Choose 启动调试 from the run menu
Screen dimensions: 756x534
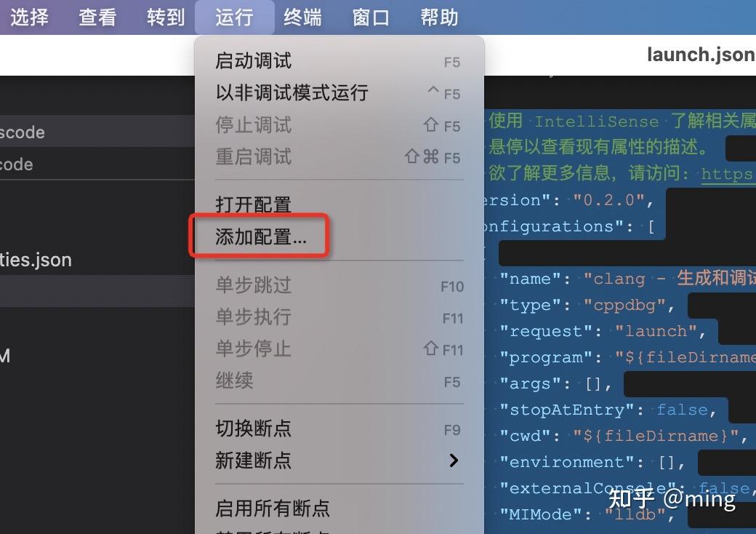[339, 61]
